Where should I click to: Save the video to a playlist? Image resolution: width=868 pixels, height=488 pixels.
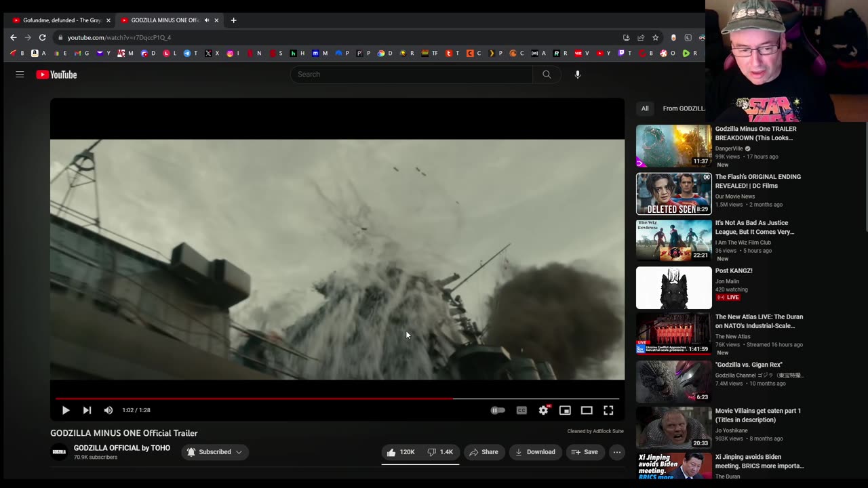pyautogui.click(x=585, y=452)
